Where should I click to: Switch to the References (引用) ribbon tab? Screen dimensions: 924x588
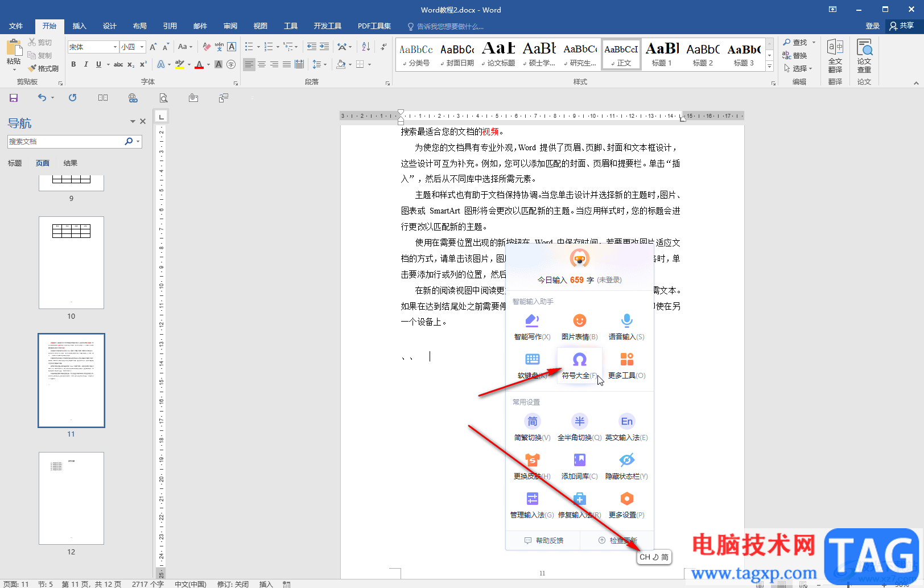click(x=170, y=26)
